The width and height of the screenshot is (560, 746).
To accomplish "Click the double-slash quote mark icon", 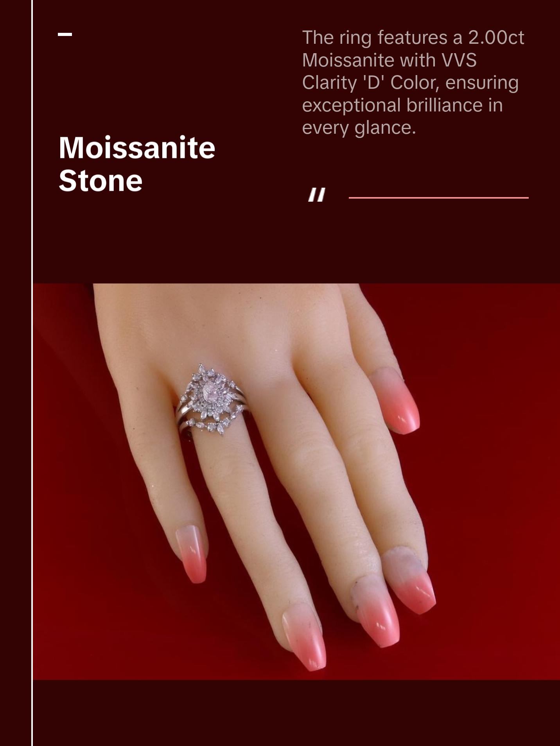I will 316,195.
